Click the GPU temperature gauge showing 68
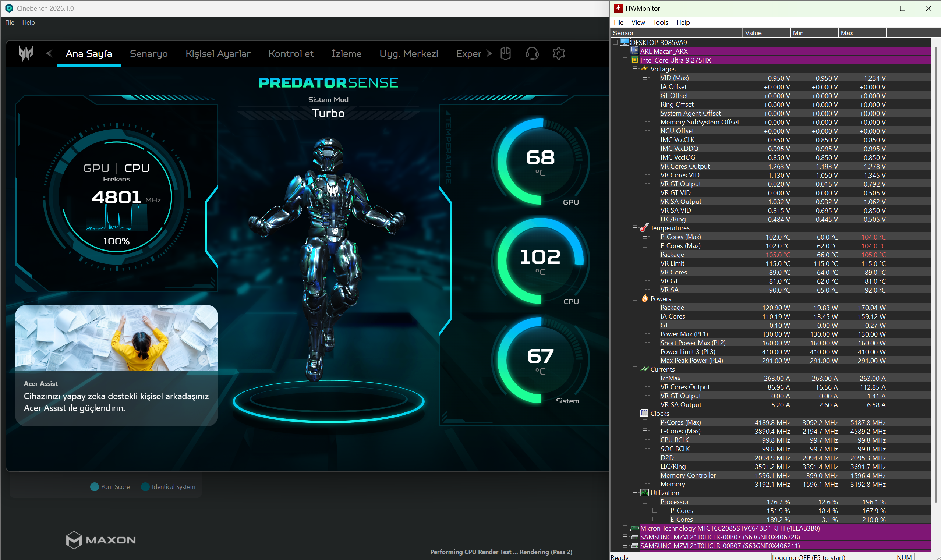Screen dimensions: 941x560 pyautogui.click(x=540, y=162)
